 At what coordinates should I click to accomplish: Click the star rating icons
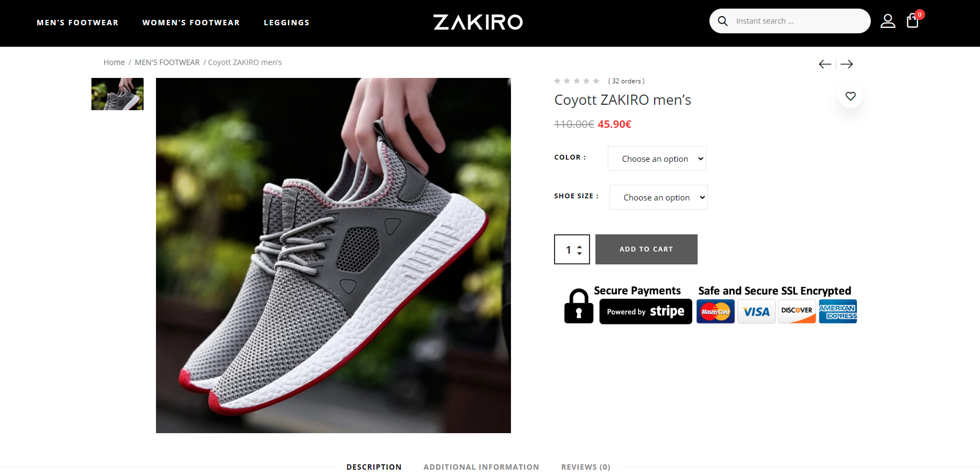click(577, 81)
